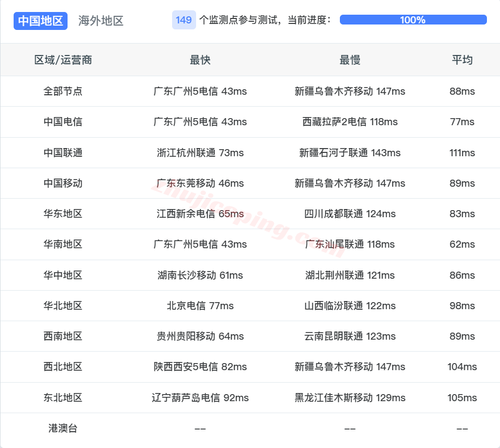The width and height of the screenshot is (500, 448).
Task: Click 新疆乌鲁木齐移动 147ms in 中国移动 row
Action: (x=350, y=183)
